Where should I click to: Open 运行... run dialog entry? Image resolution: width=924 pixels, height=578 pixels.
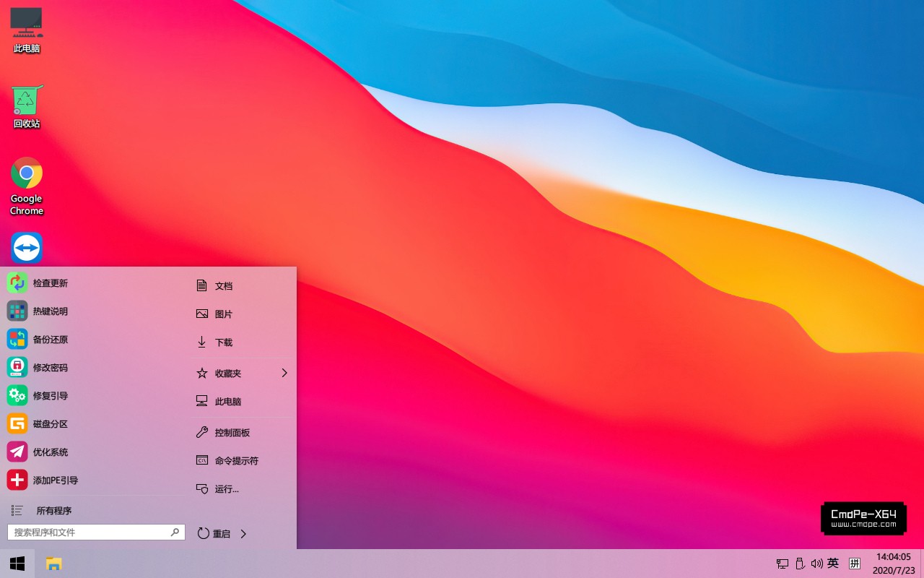(x=226, y=489)
